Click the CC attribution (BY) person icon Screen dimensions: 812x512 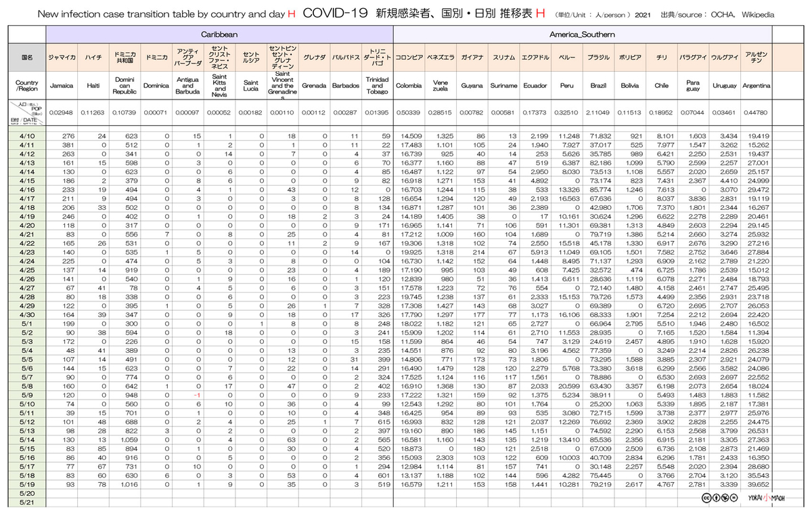(x=715, y=498)
